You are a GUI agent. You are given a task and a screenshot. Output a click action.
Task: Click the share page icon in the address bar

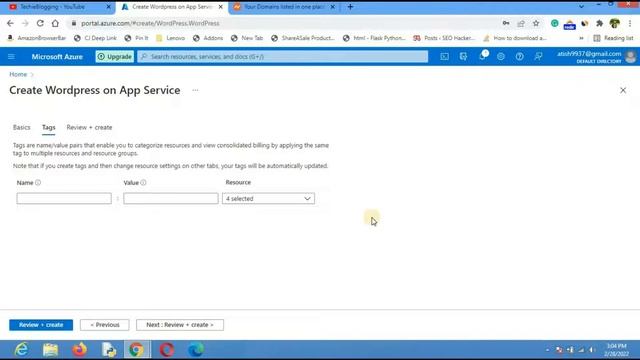(521, 23)
